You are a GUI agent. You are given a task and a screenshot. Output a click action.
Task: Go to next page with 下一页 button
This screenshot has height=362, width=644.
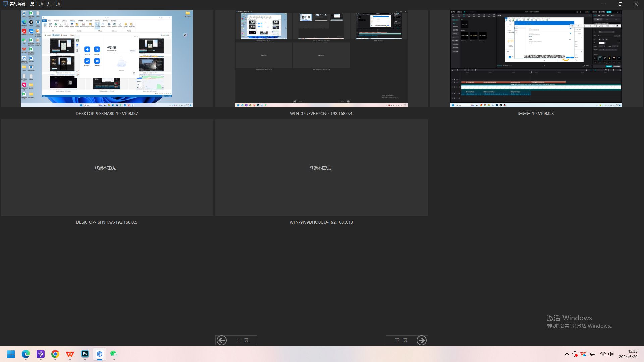407,340
